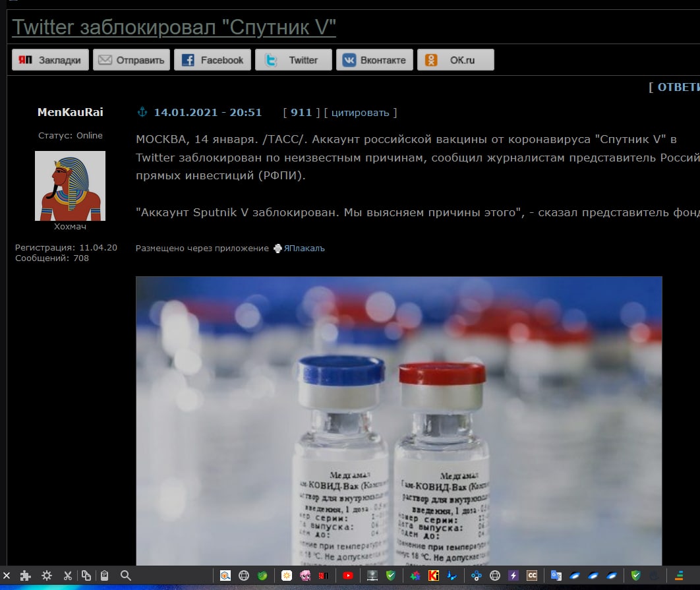700x590 pixels.
Task: Open the Sputnik V vaccine vials image
Action: [399, 421]
